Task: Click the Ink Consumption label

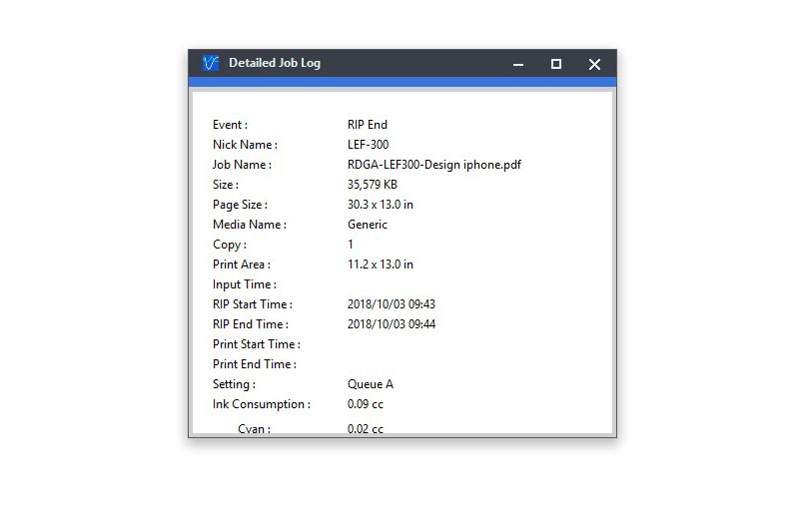Action: [x=261, y=404]
